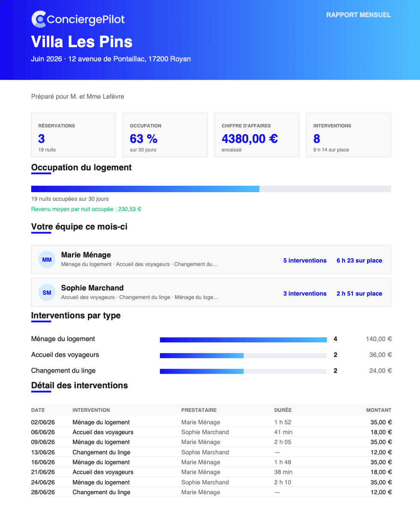Screen dimensions: 420x520
Task: Select the "63 %" occupation figure
Action: pyautogui.click(x=144, y=139)
